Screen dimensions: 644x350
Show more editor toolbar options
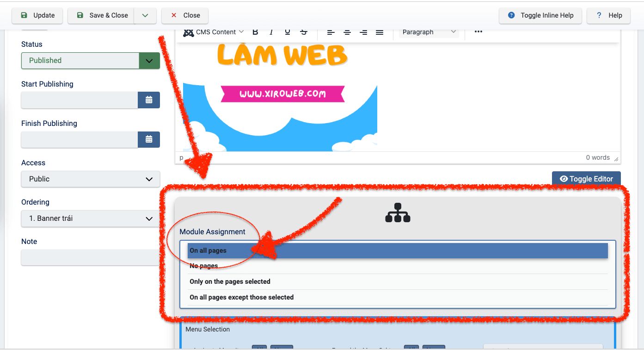[478, 32]
